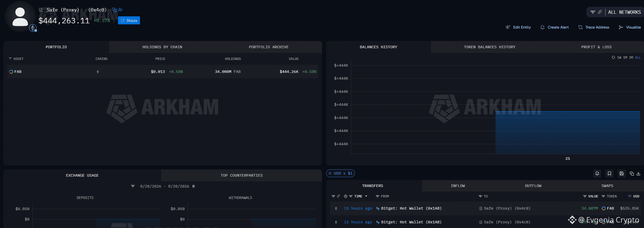This screenshot has width=644, height=228.
Task: Click Trace Address
Action: coord(594,27)
